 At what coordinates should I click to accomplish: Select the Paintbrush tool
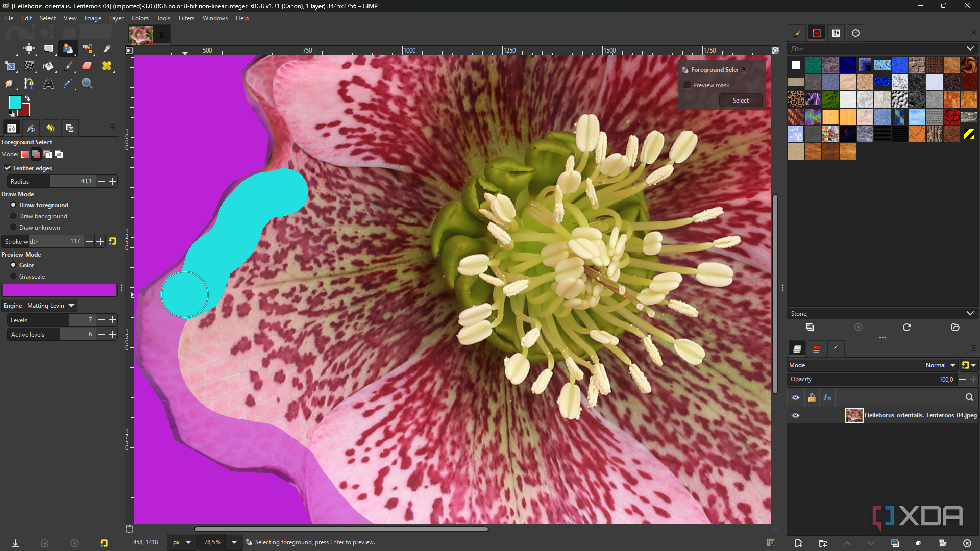point(68,66)
